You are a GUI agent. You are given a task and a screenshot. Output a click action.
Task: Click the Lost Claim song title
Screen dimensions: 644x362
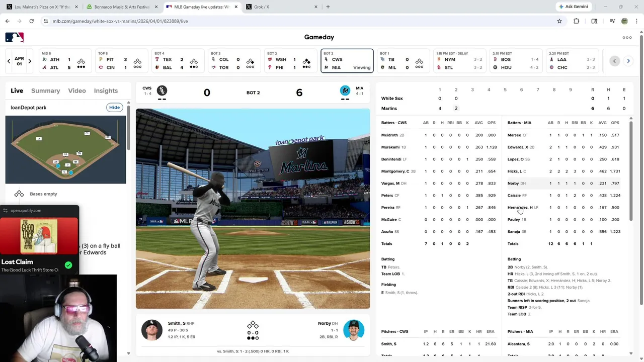(x=17, y=262)
